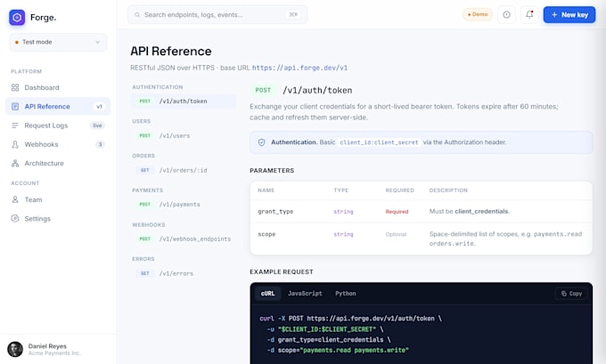
Task: Click the New key button
Action: coord(569,14)
